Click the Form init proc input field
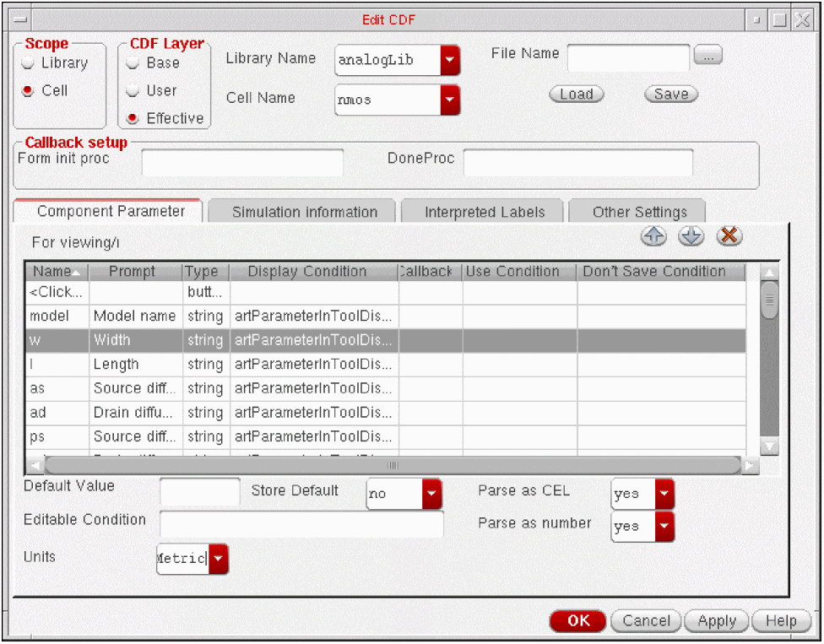824x644 pixels. click(242, 163)
